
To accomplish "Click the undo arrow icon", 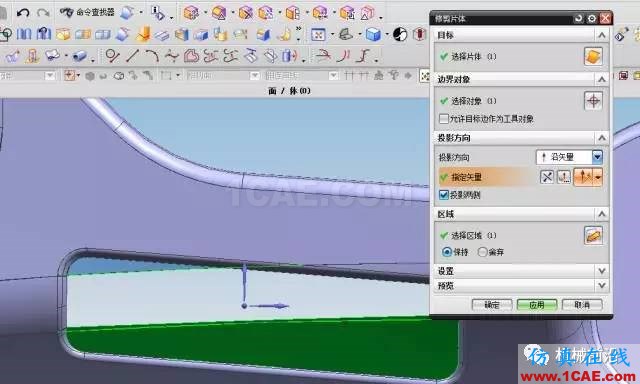I will pos(23,13).
